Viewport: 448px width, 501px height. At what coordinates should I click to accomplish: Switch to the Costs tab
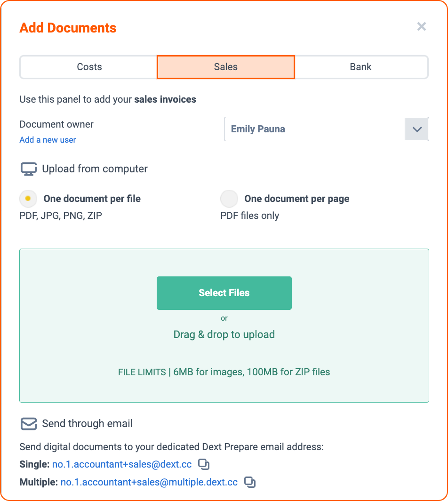89,67
